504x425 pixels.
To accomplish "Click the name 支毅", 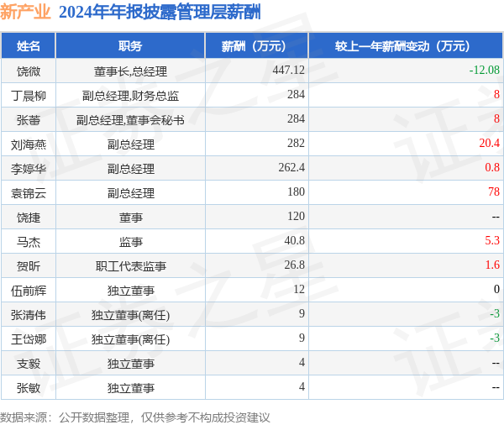I will pyautogui.click(x=29, y=365).
